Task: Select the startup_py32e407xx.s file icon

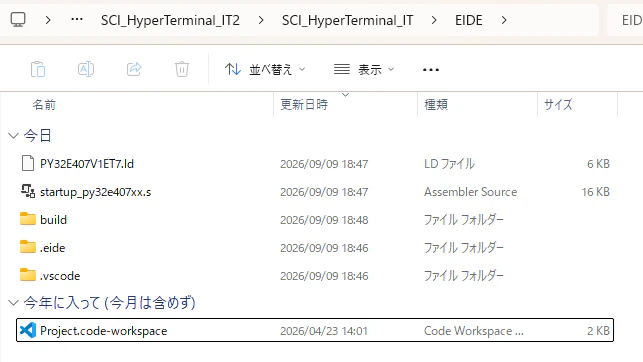Action: click(x=28, y=191)
